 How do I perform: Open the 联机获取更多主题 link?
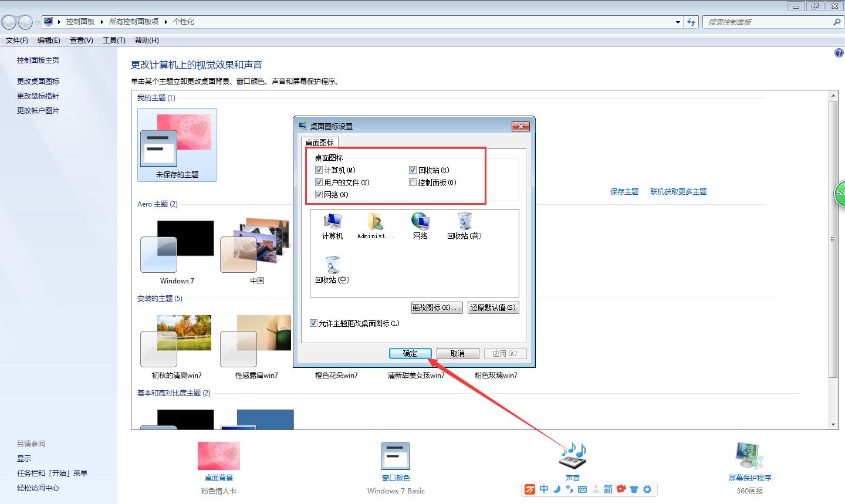678,192
